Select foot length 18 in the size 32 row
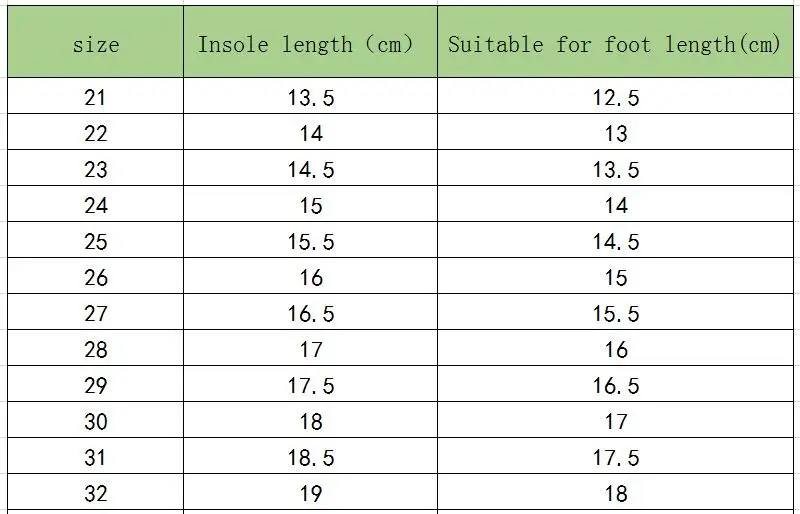 coord(615,492)
